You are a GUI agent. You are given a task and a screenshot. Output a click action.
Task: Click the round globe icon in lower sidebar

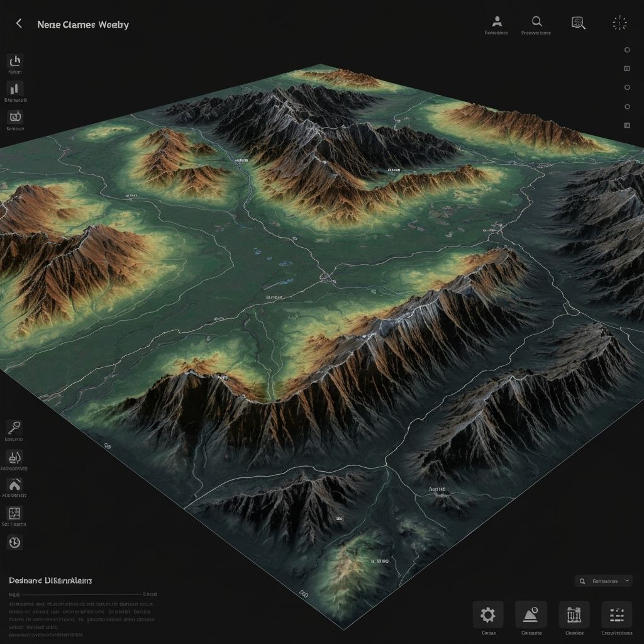[14, 541]
